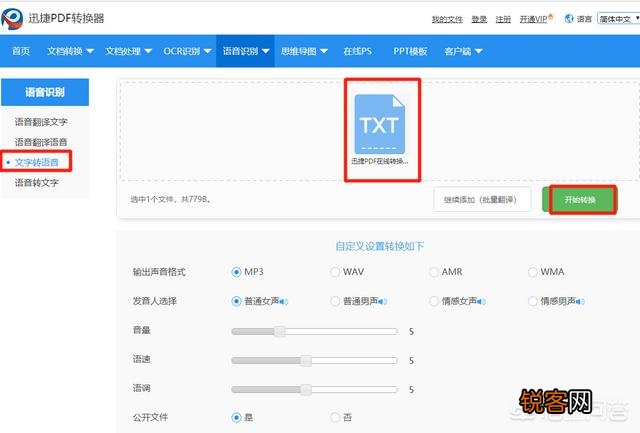Preview 普通女声 voice speaker icon
This screenshot has width=640, height=433.
pyautogui.click(x=284, y=302)
